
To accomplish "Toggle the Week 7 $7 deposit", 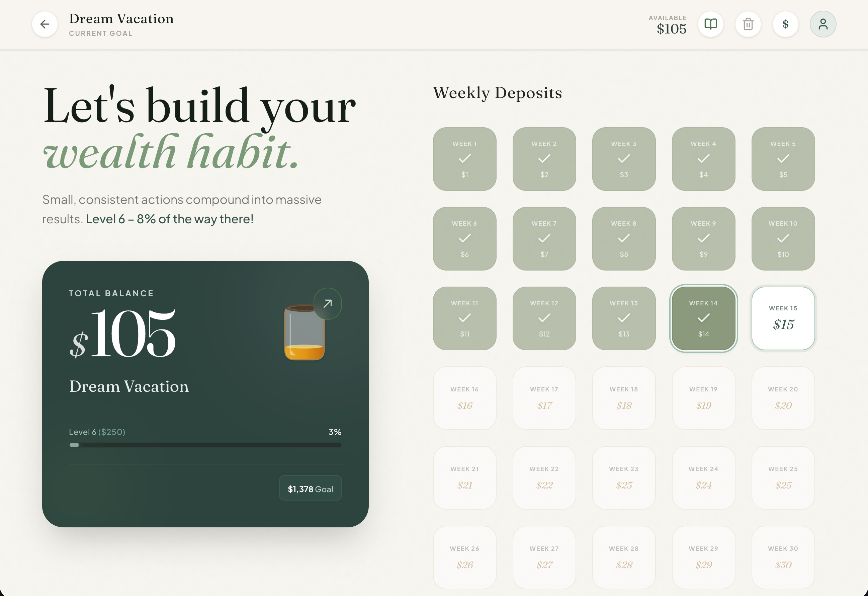I will pyautogui.click(x=544, y=239).
